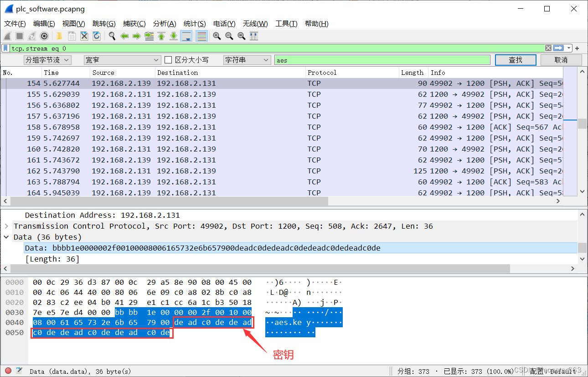This screenshot has width=588, height=377.
Task: Open the 宽窄 character width dropdown
Action: [x=122, y=60]
